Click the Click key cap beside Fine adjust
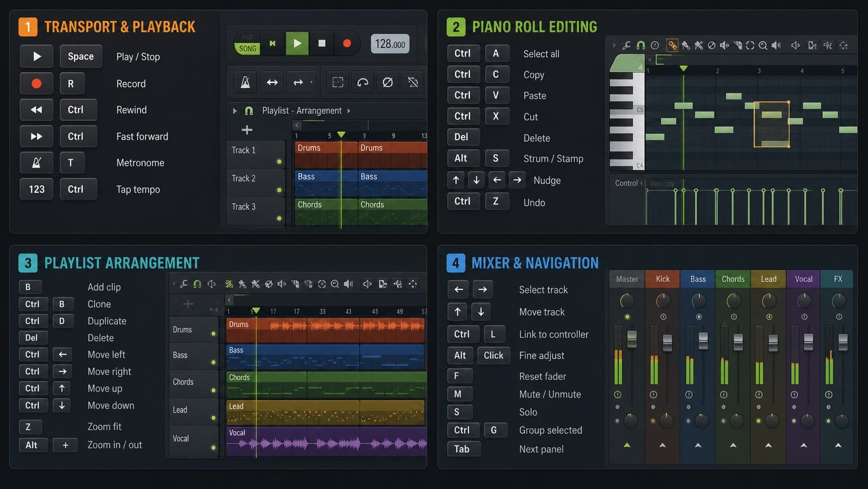868x489 pixels. (493, 355)
